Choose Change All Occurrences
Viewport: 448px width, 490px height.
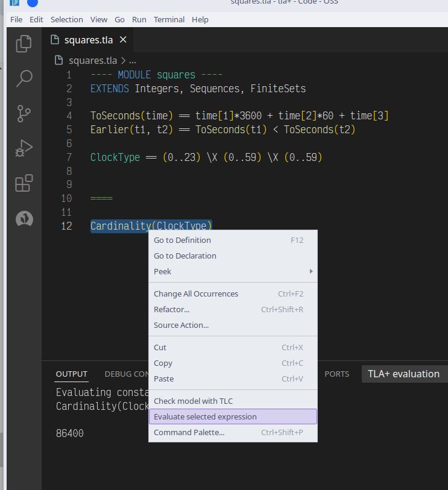click(x=196, y=294)
